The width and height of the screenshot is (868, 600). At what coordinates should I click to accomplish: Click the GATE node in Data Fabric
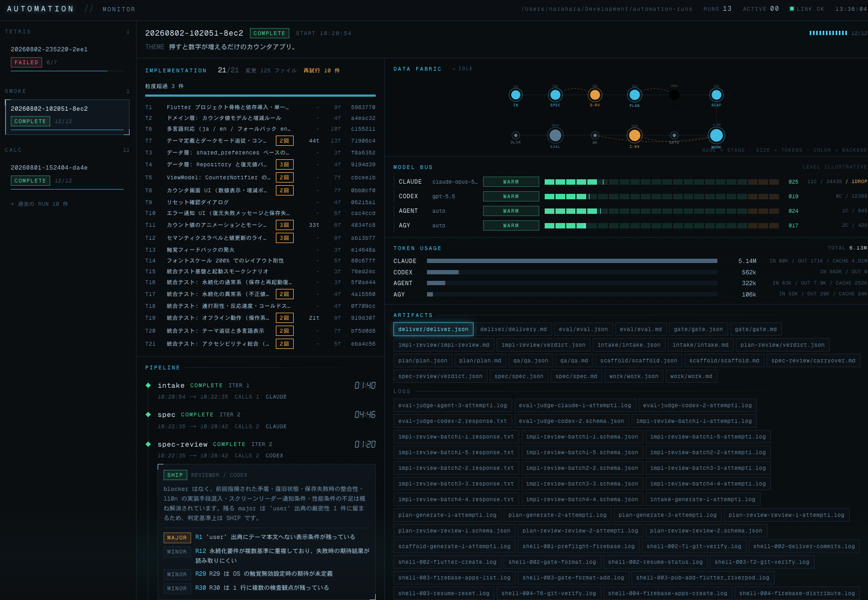[x=674, y=136]
